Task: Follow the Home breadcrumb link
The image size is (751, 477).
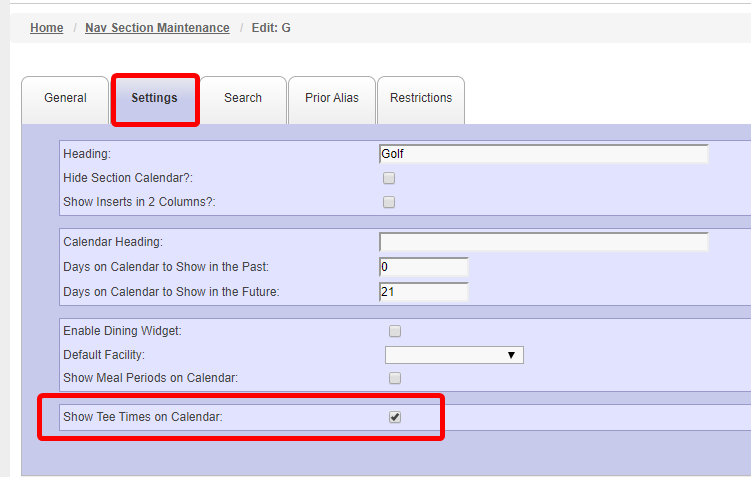Action: coord(46,28)
